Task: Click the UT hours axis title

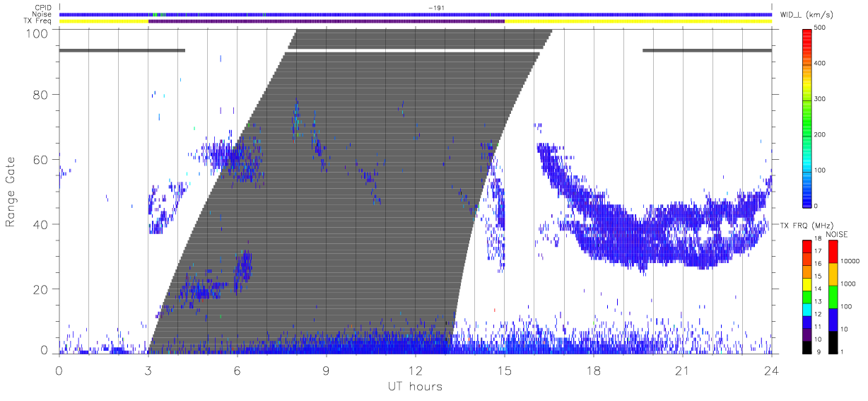Action: [x=415, y=386]
